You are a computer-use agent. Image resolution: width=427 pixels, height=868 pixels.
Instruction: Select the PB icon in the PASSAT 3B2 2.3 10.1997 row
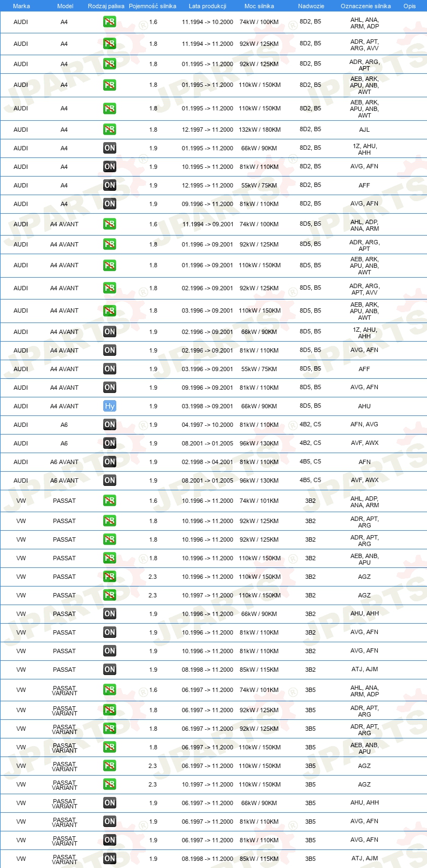pyautogui.click(x=110, y=595)
